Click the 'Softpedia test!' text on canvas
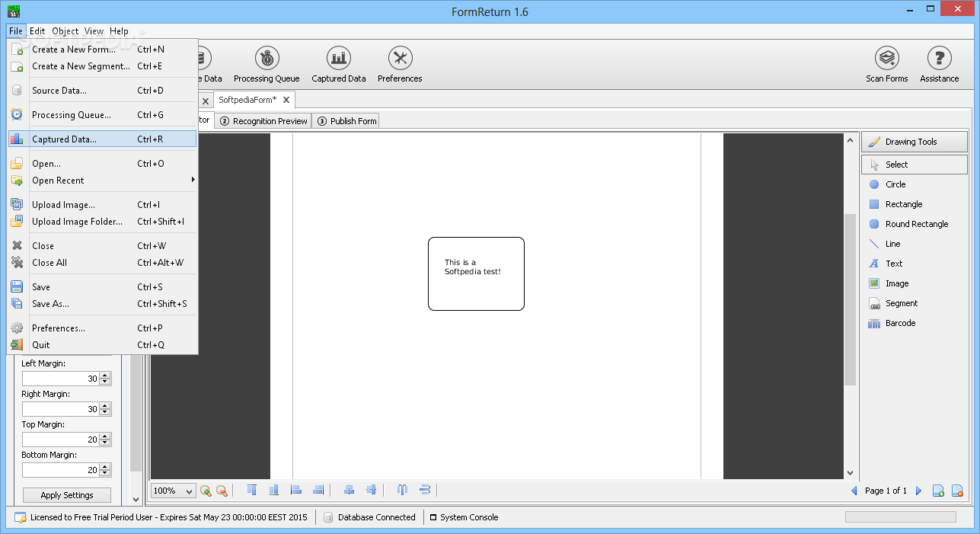Image resolution: width=980 pixels, height=534 pixels. (x=473, y=272)
